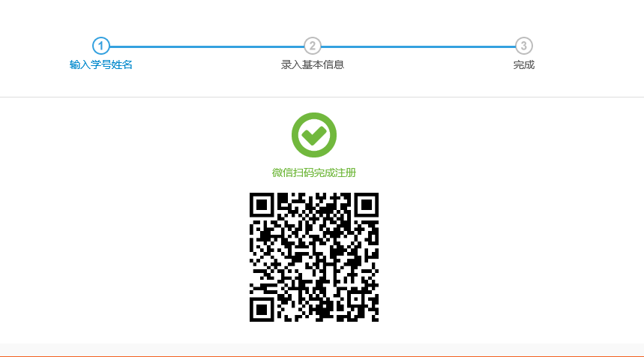The width and height of the screenshot is (644, 357).
Task: Select the 输入学号姓名 step label
Action: 100,65
